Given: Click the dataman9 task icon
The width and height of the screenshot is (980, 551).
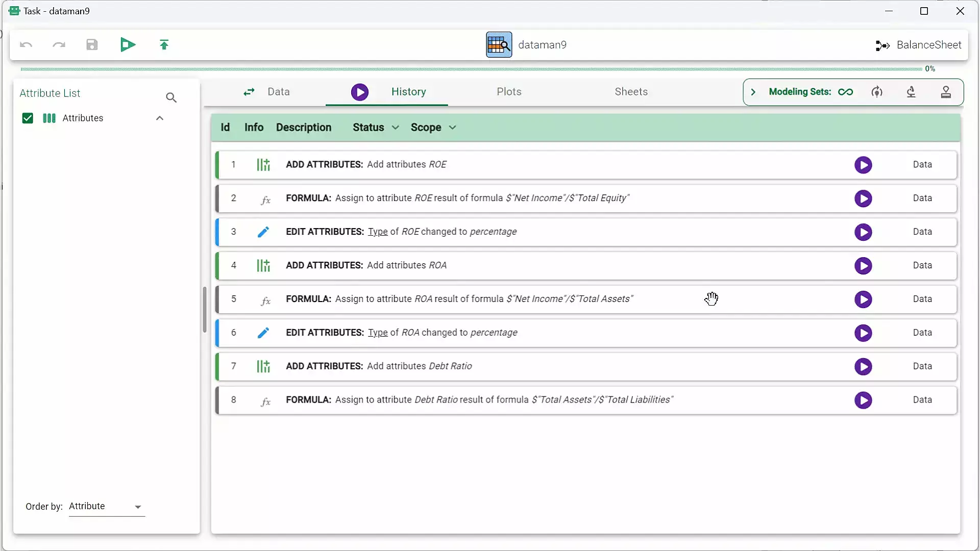Looking at the screenshot, I should [499, 45].
